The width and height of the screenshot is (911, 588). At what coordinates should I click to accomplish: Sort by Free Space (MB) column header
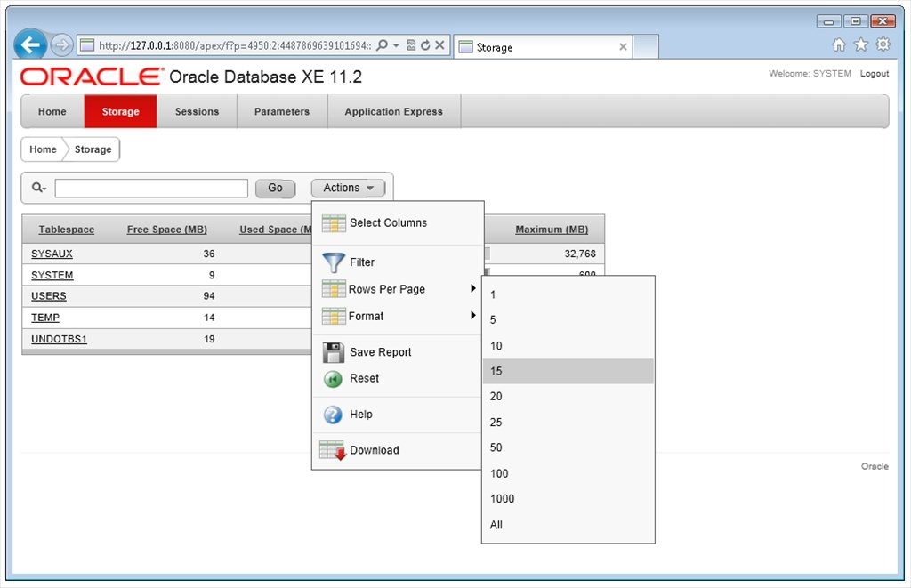(x=166, y=230)
